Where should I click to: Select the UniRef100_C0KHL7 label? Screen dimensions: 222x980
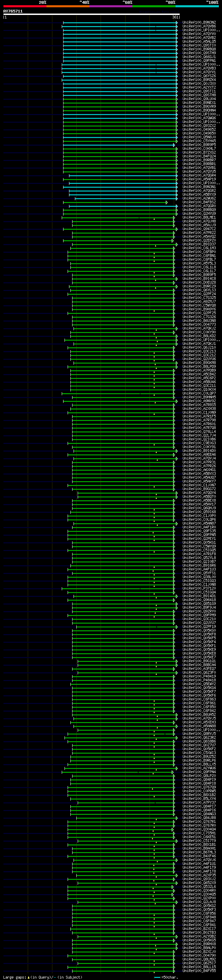tap(199, 149)
